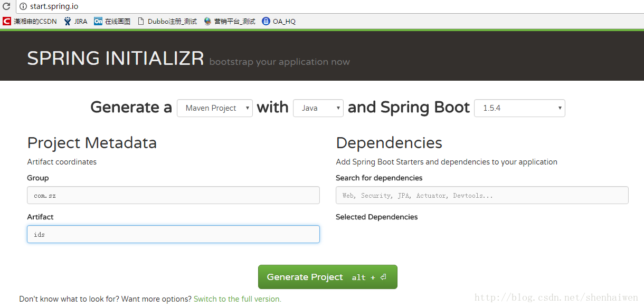Open the OA_HQ bookmark

coord(279,21)
